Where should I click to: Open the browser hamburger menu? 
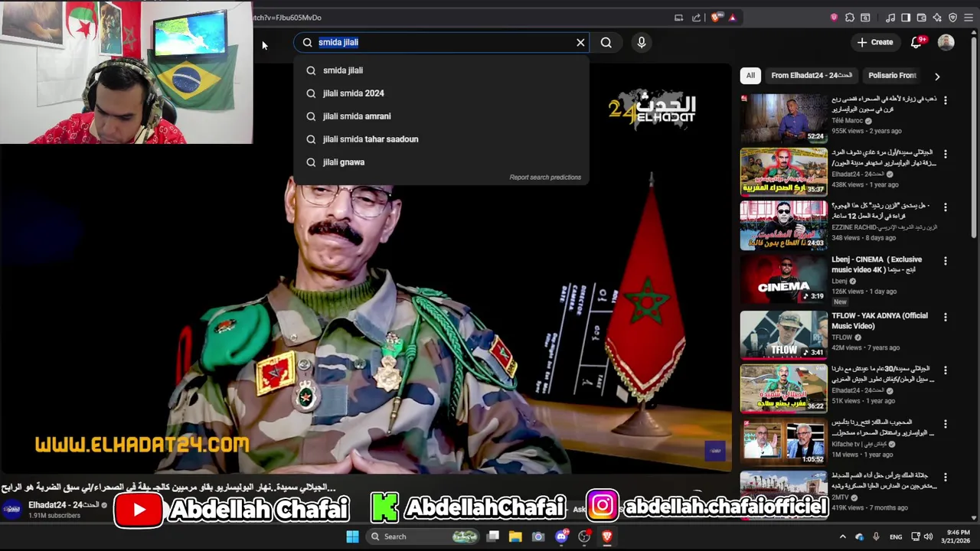point(969,18)
